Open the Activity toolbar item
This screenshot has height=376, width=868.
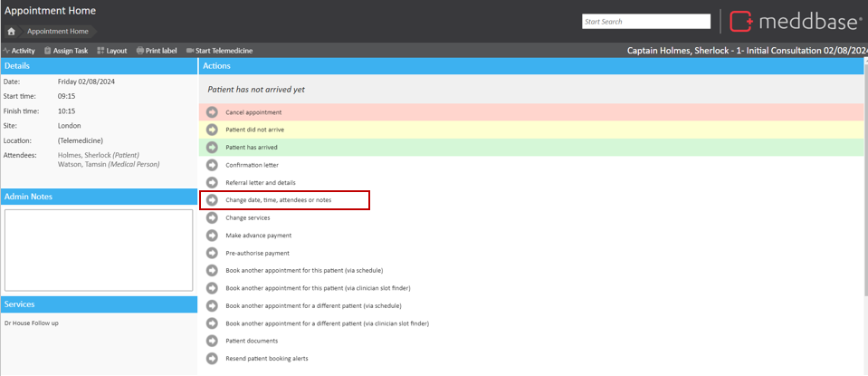point(19,51)
